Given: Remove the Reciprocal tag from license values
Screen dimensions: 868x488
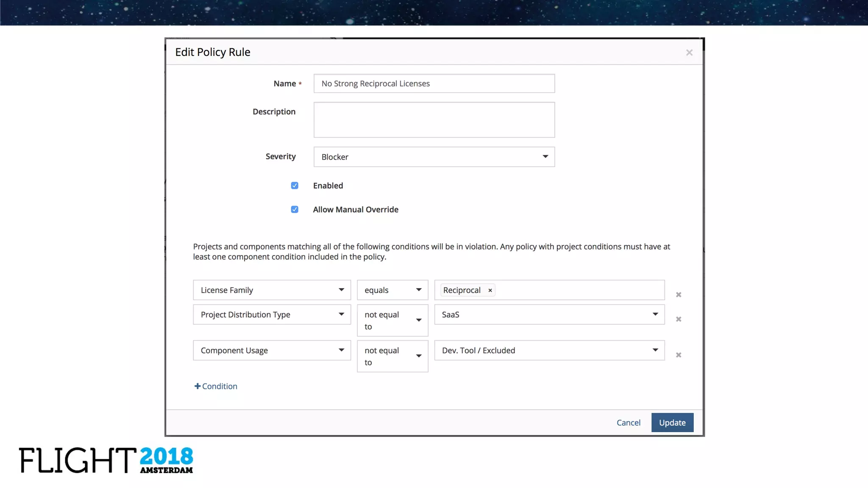Looking at the screenshot, I should (x=490, y=290).
